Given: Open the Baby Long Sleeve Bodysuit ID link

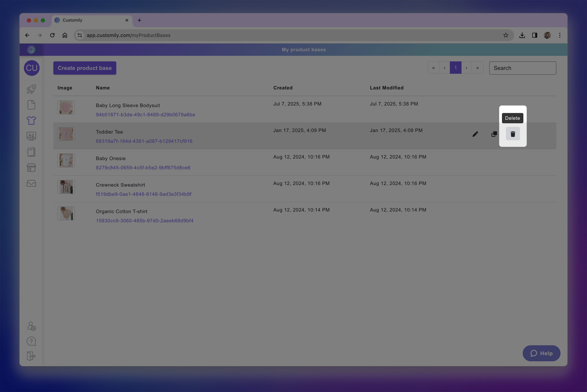Looking at the screenshot, I should [145, 115].
